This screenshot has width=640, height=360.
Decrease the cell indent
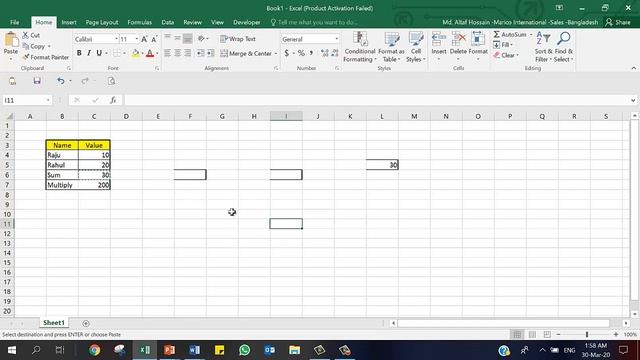200,53
